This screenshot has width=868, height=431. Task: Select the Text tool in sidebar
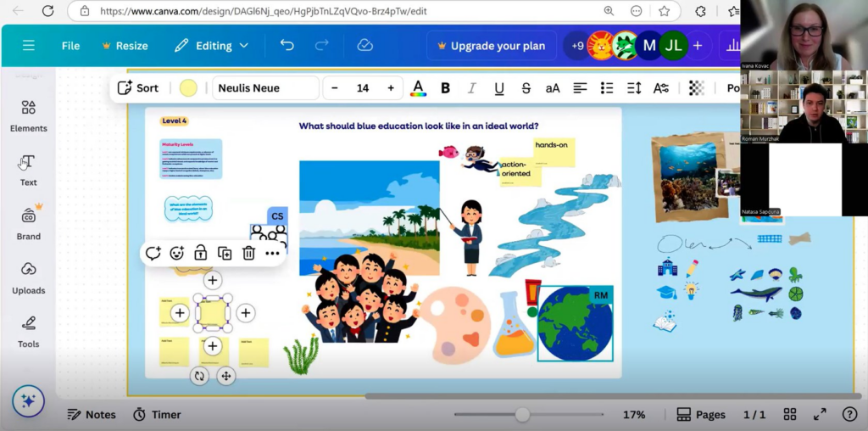click(28, 170)
